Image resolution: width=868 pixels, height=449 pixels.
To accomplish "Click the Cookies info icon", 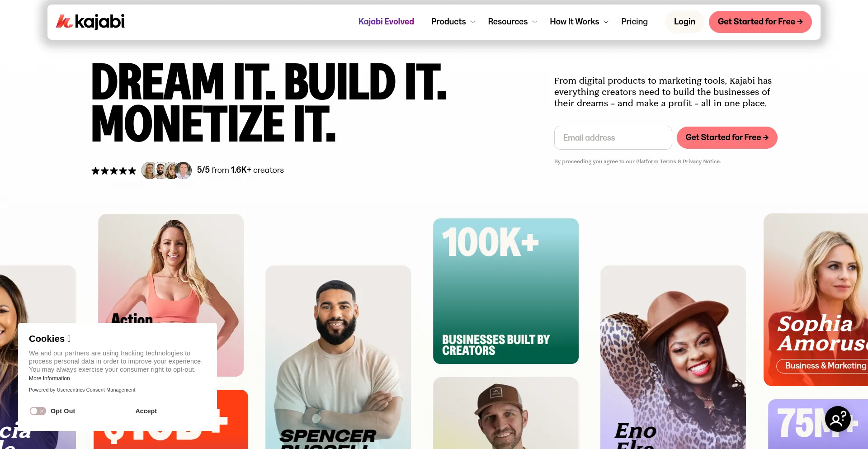I will (69, 339).
